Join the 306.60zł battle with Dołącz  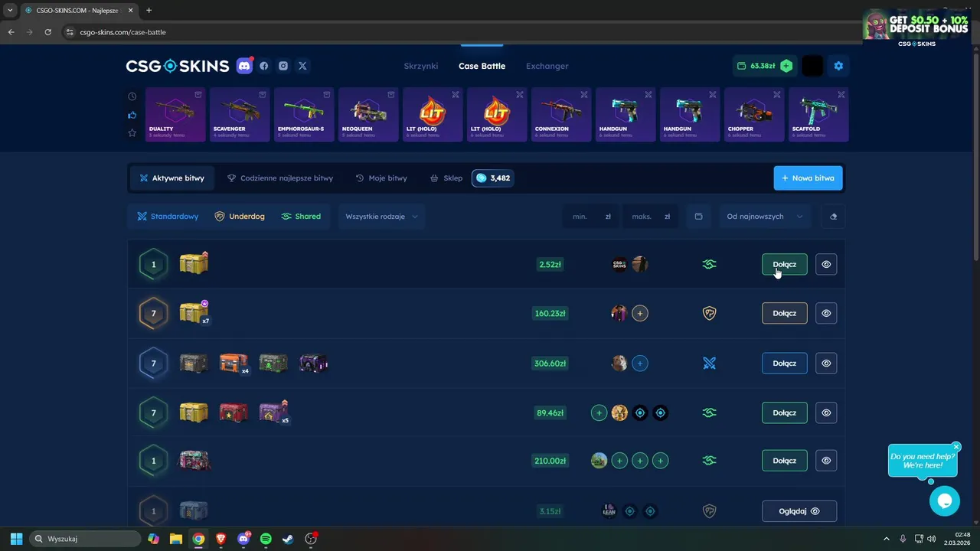[785, 364]
